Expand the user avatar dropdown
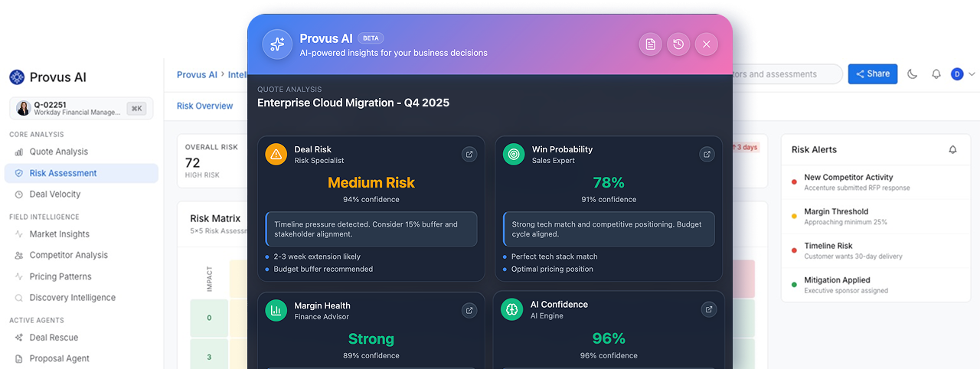The height and width of the screenshot is (369, 980). point(963,74)
